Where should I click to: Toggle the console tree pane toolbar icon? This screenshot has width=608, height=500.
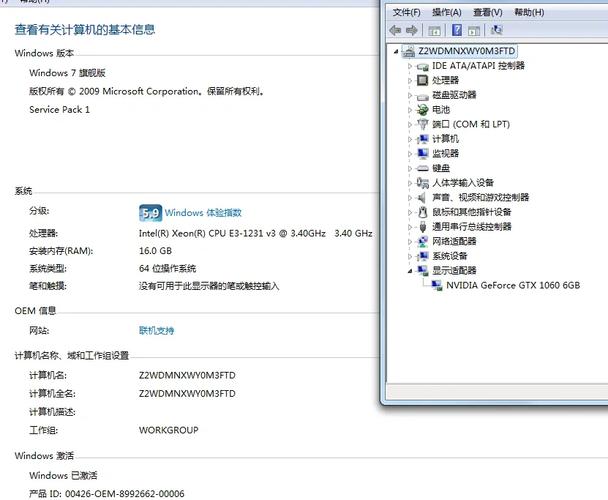434,30
